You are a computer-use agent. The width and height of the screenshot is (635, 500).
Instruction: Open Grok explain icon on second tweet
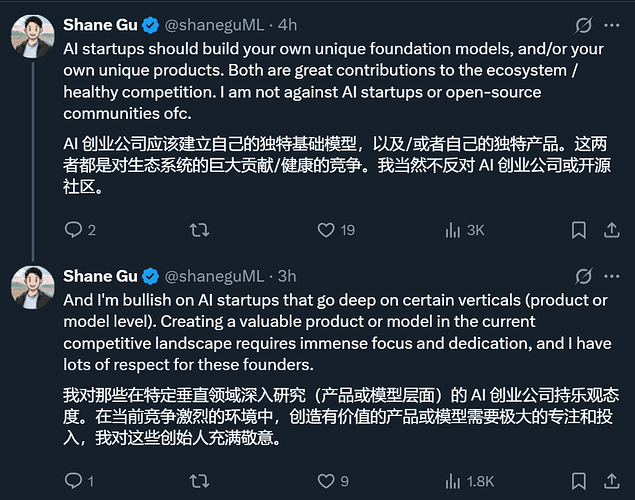(x=583, y=277)
